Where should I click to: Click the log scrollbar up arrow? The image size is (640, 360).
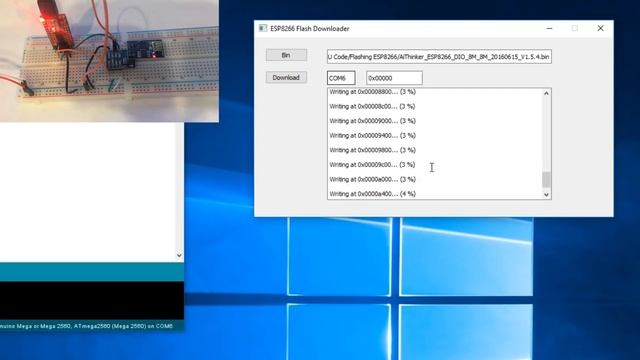[x=546, y=93]
